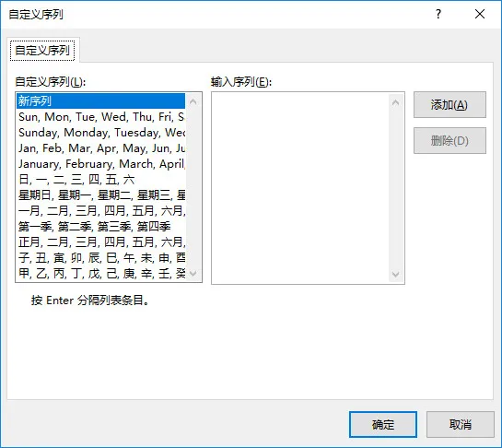The image size is (502, 448).
Task: Click the 添加(A) button
Action: coord(449,105)
